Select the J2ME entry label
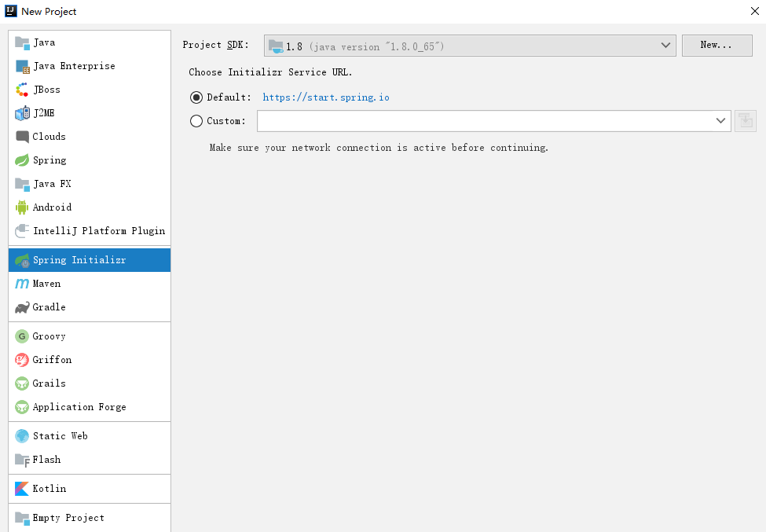 [43, 113]
